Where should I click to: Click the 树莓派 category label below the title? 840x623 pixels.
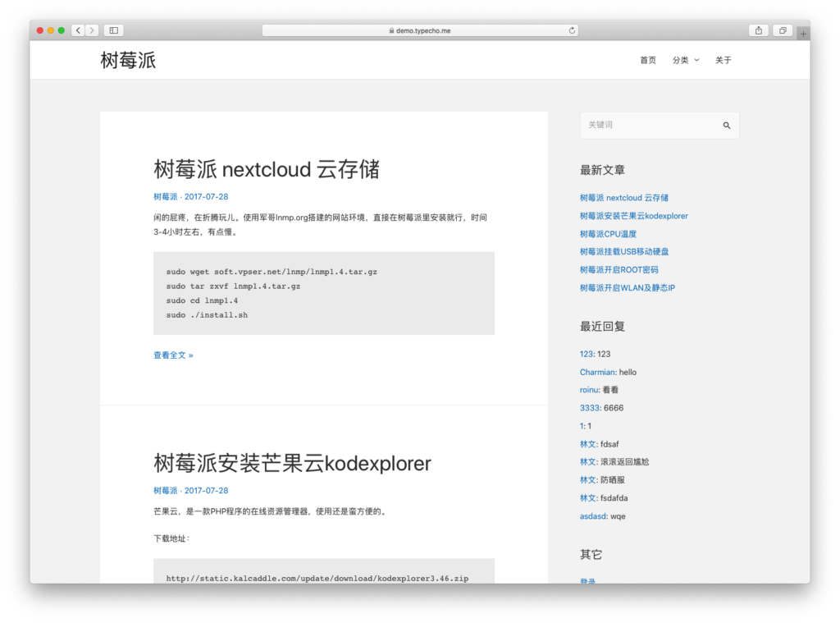163,196
